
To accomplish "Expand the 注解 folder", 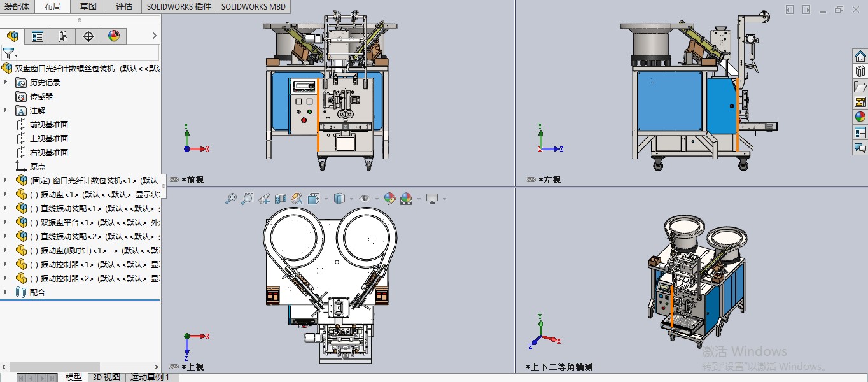I will pyautogui.click(x=6, y=110).
